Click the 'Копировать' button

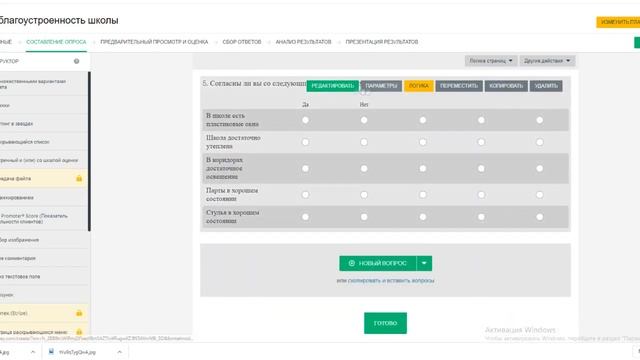point(506,86)
